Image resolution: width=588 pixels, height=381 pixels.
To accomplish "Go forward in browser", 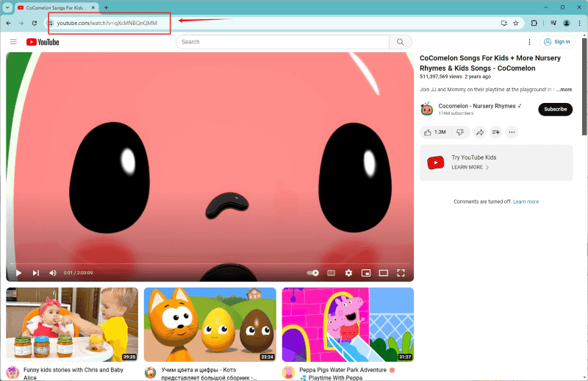I will click(x=21, y=23).
